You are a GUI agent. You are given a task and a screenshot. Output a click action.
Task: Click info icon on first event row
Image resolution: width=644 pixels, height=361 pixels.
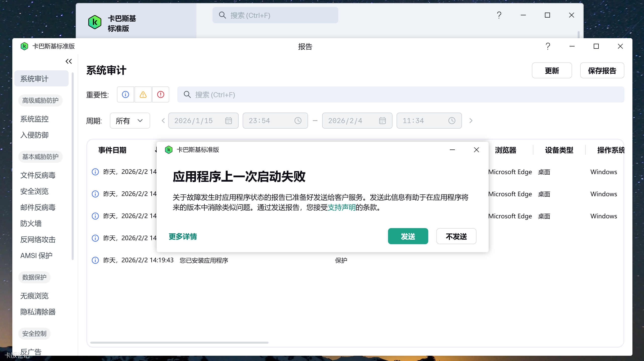(x=95, y=172)
